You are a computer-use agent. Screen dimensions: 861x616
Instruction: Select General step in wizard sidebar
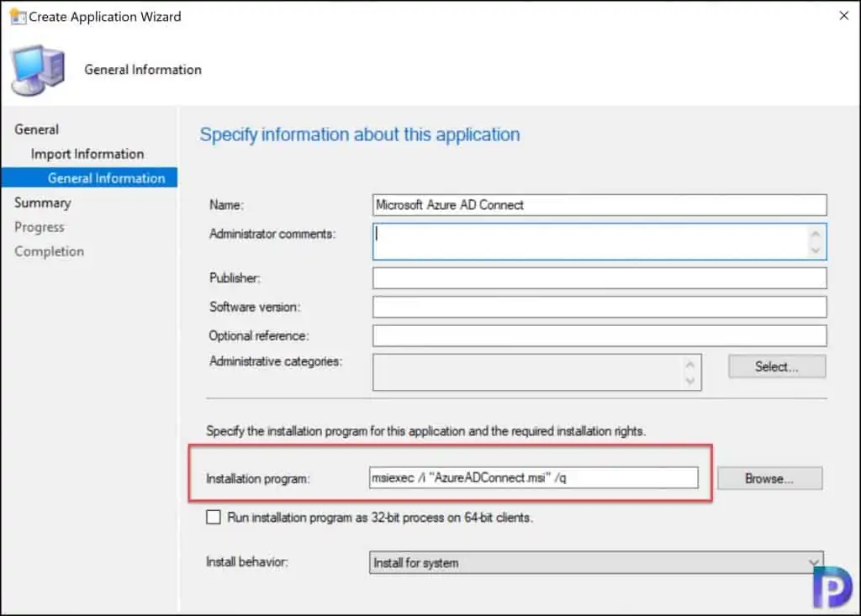click(x=37, y=129)
